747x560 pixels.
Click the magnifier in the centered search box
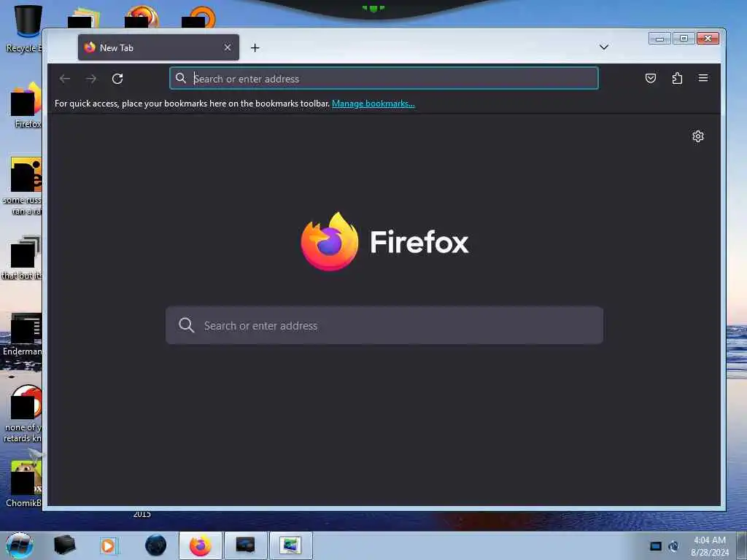(x=186, y=325)
